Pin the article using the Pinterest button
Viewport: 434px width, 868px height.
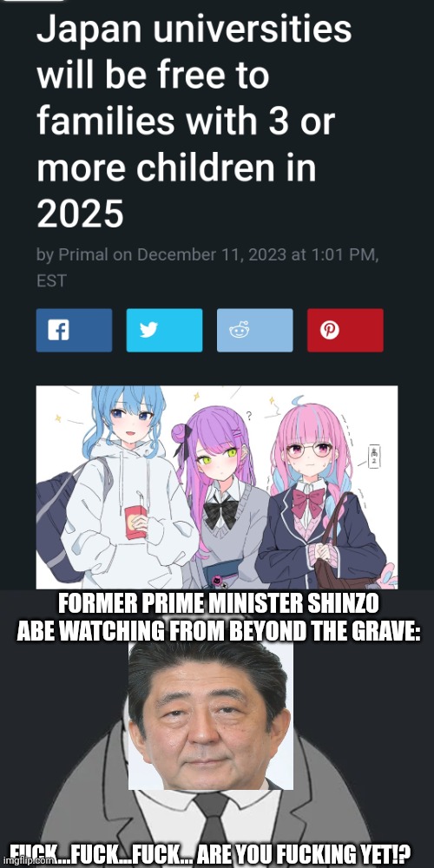point(345,331)
